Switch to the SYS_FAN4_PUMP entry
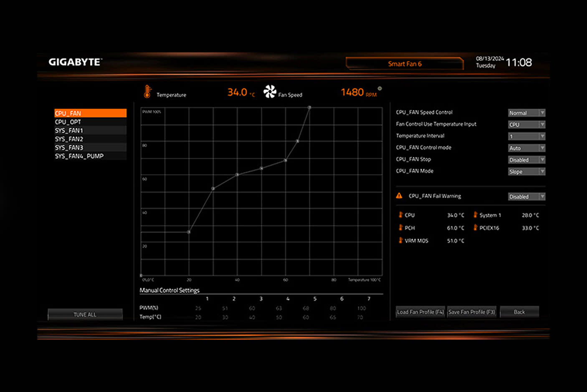 click(90, 156)
